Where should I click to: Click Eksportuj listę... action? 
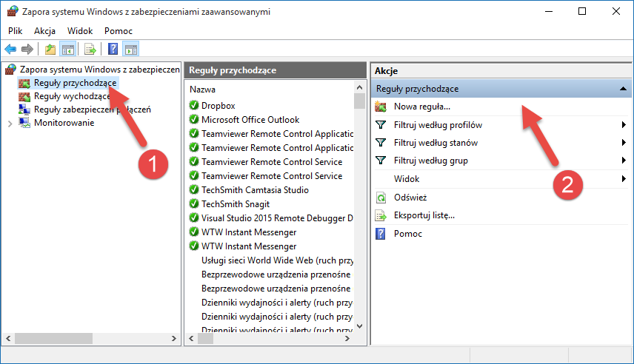pos(424,215)
